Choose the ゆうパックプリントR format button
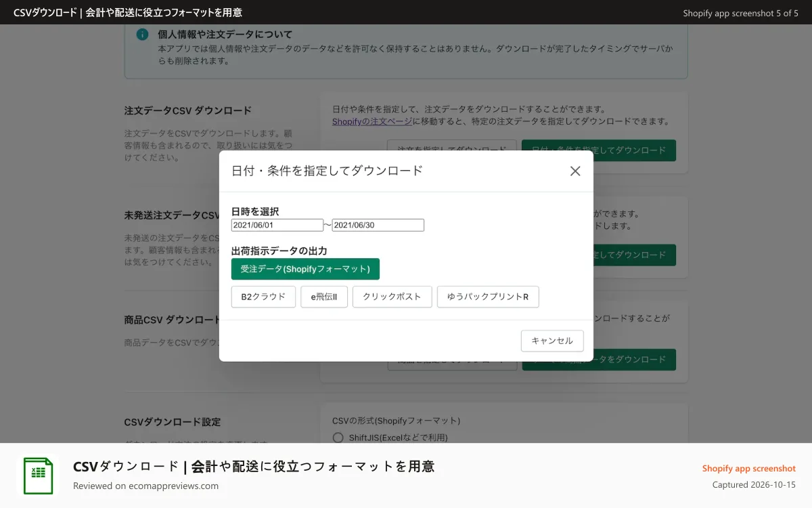 (488, 297)
